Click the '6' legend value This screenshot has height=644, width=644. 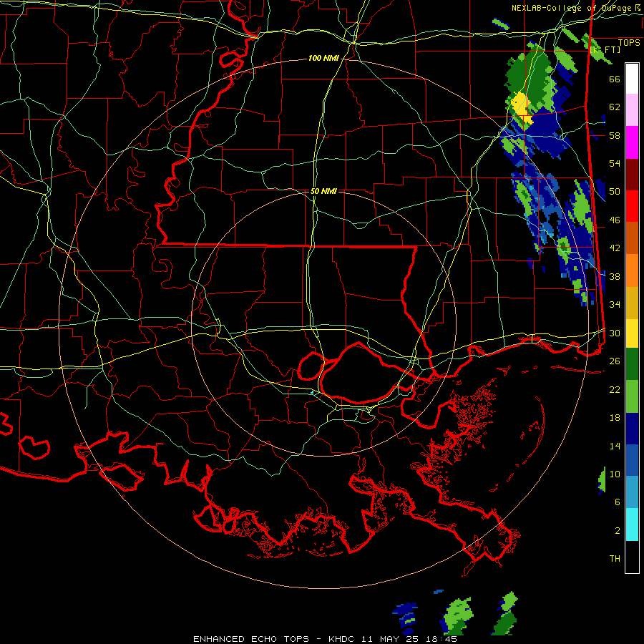pos(618,502)
